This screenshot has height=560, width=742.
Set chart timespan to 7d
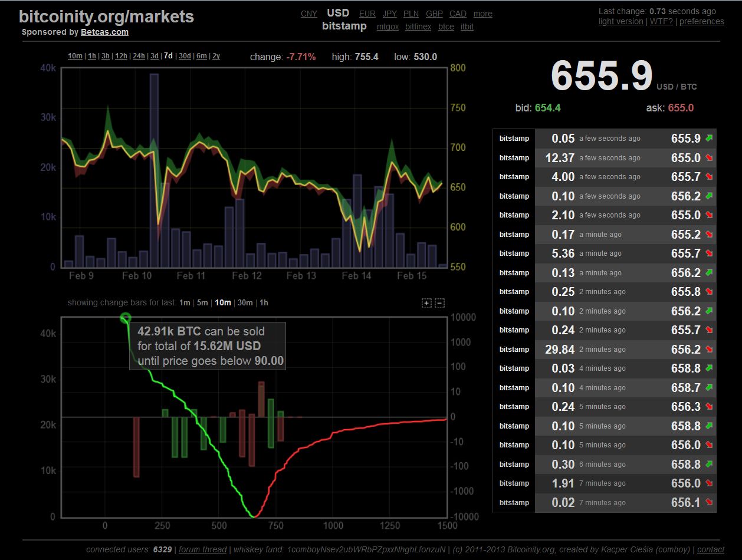168,56
